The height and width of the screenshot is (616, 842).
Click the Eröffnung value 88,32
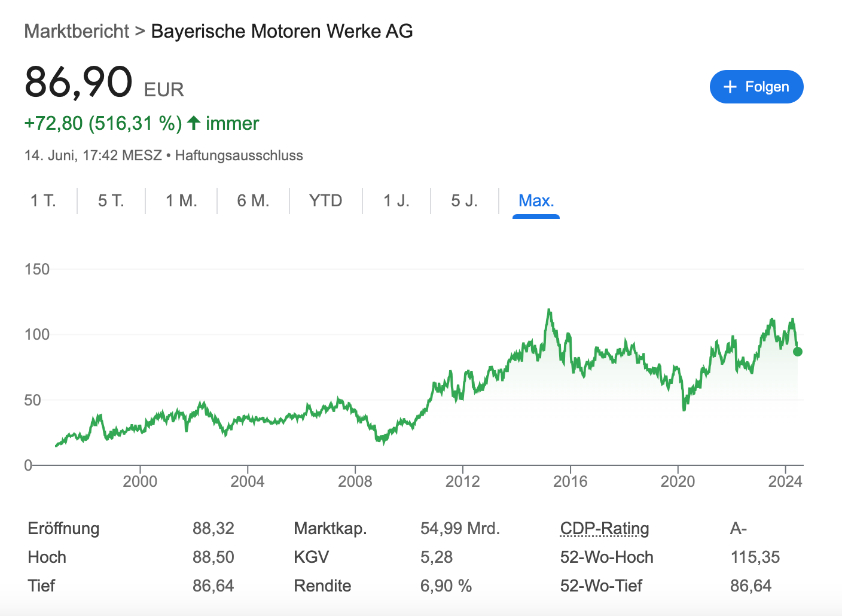pos(213,529)
